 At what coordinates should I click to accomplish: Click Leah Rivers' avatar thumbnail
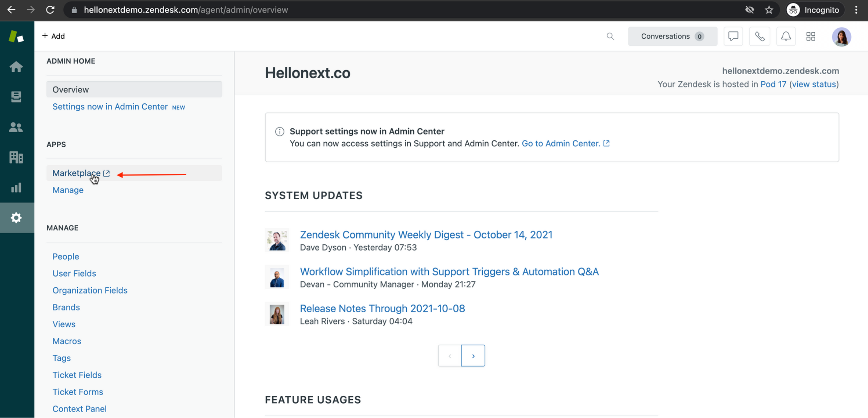[x=277, y=314]
